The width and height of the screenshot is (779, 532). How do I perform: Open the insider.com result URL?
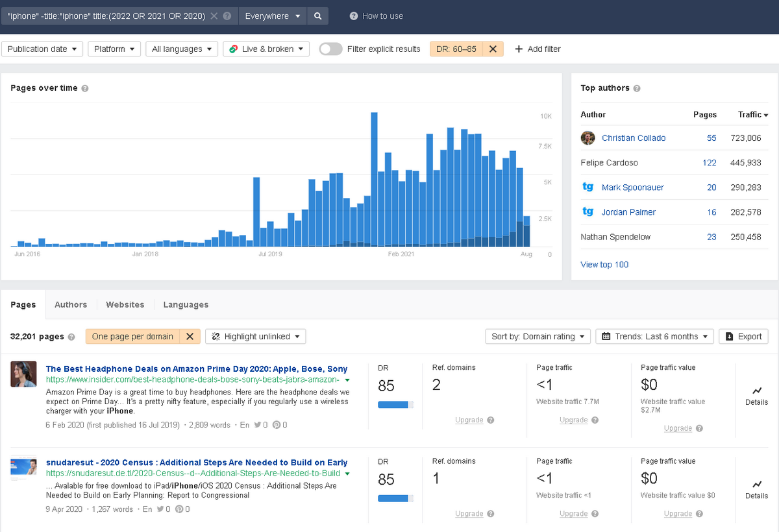[x=193, y=380]
